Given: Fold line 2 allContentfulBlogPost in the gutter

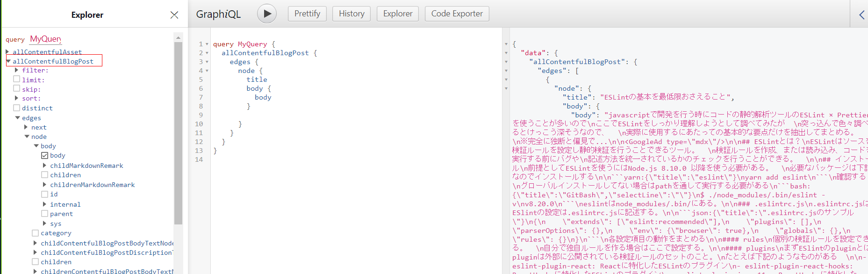Looking at the screenshot, I should [207, 53].
